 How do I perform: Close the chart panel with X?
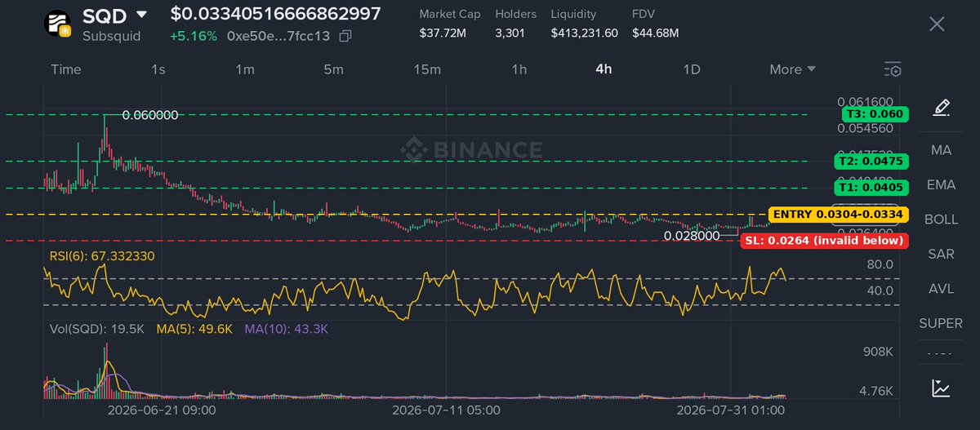(x=937, y=24)
